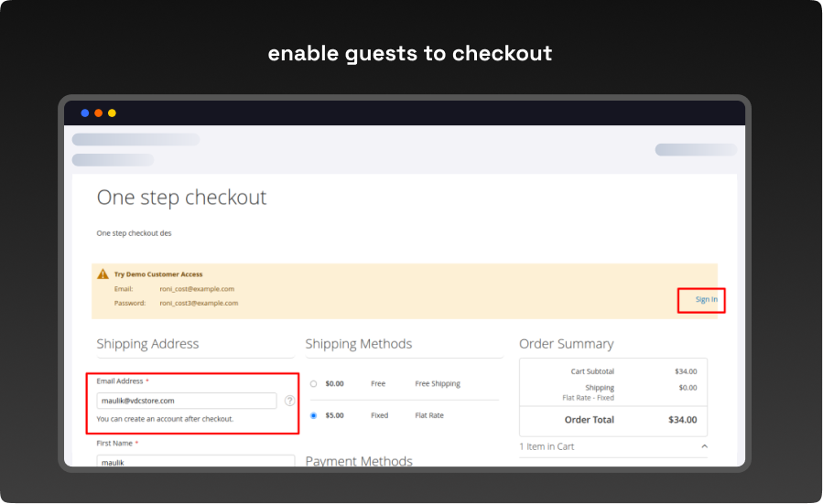The height and width of the screenshot is (504, 823).
Task: Click the blue dot in window title bar
Action: (x=85, y=113)
